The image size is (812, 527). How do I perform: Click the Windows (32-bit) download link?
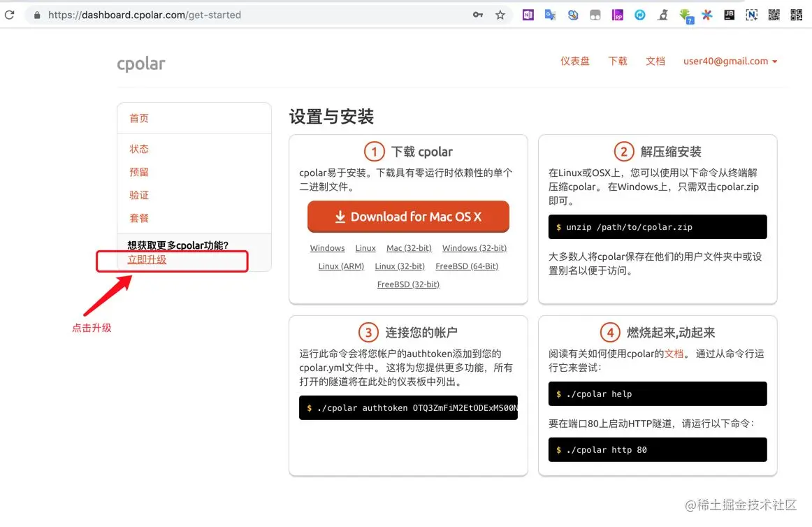tap(474, 248)
